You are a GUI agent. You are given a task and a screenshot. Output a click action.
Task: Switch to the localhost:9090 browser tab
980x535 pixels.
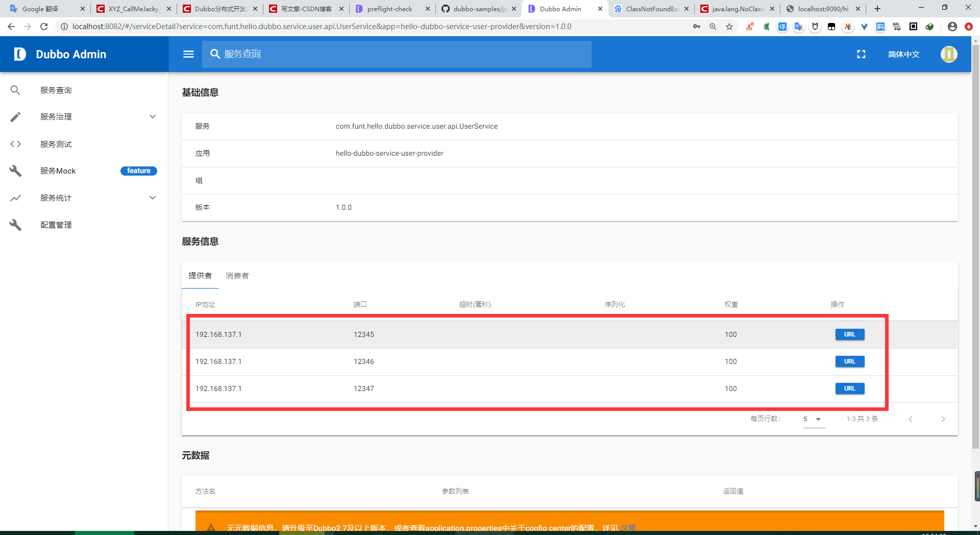(x=823, y=9)
